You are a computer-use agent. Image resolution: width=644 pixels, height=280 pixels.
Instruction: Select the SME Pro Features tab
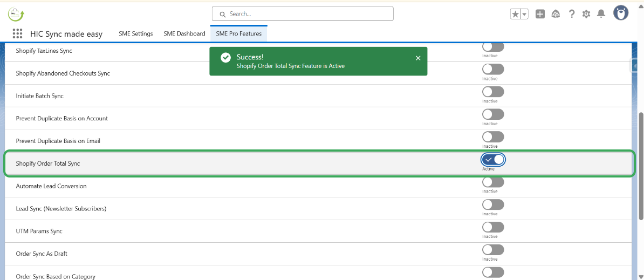238,33
